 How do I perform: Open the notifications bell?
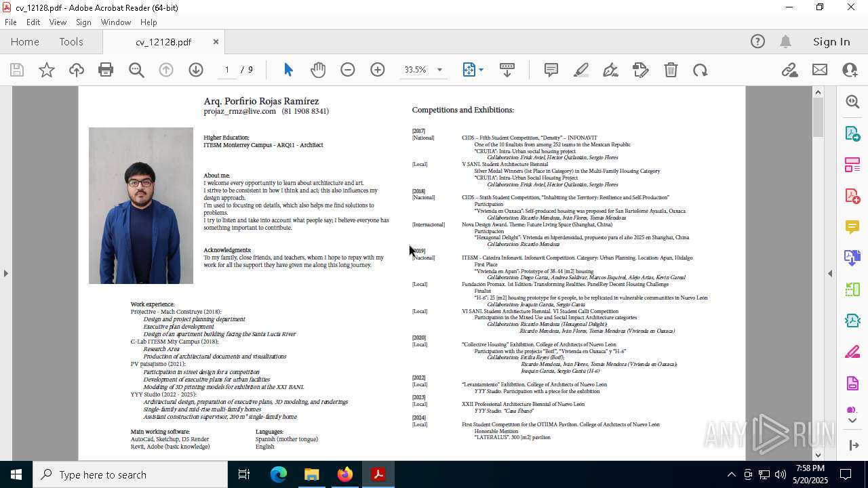785,41
